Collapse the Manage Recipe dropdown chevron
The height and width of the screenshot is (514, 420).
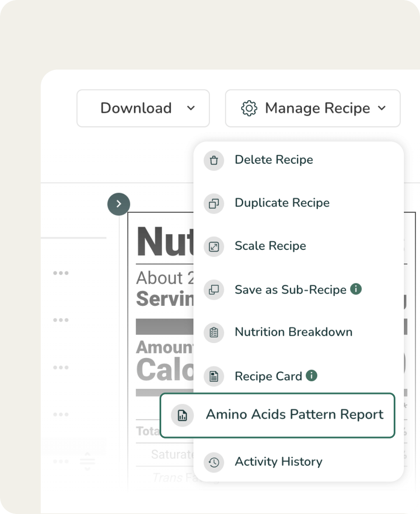click(382, 108)
